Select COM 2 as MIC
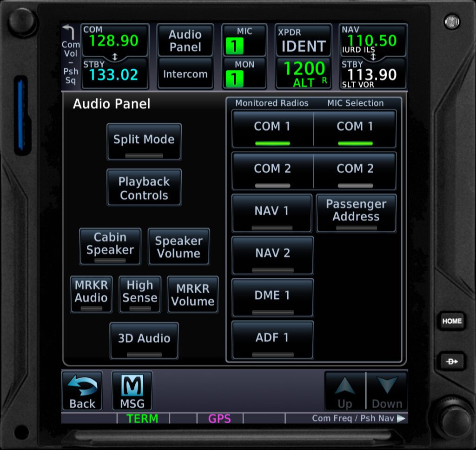476x450 pixels. (355, 171)
